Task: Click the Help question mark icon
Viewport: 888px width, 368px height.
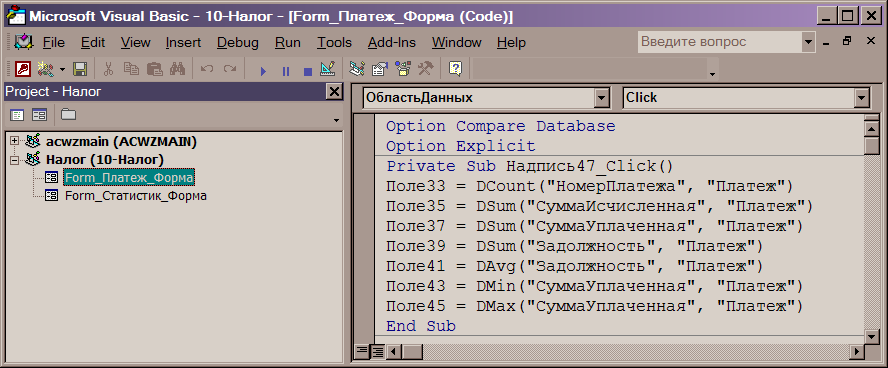Action: coord(455,69)
